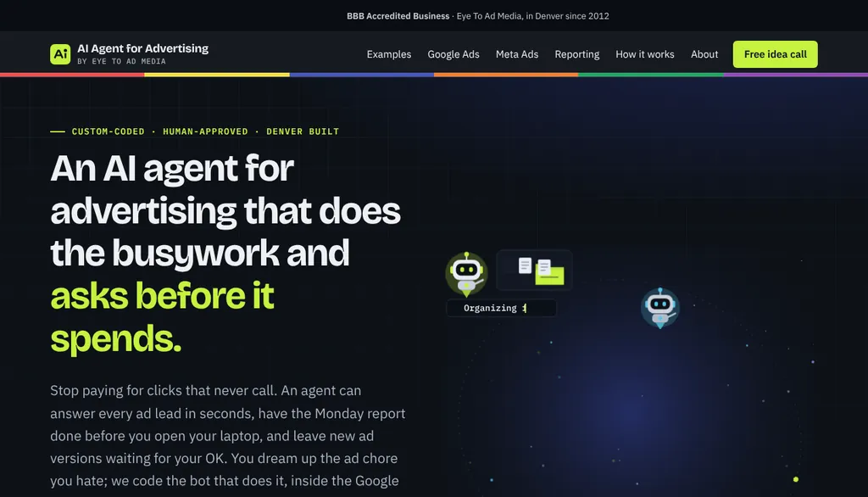Click the DENVER BUILT tagline text
The height and width of the screenshot is (497, 868).
pyautogui.click(x=303, y=131)
